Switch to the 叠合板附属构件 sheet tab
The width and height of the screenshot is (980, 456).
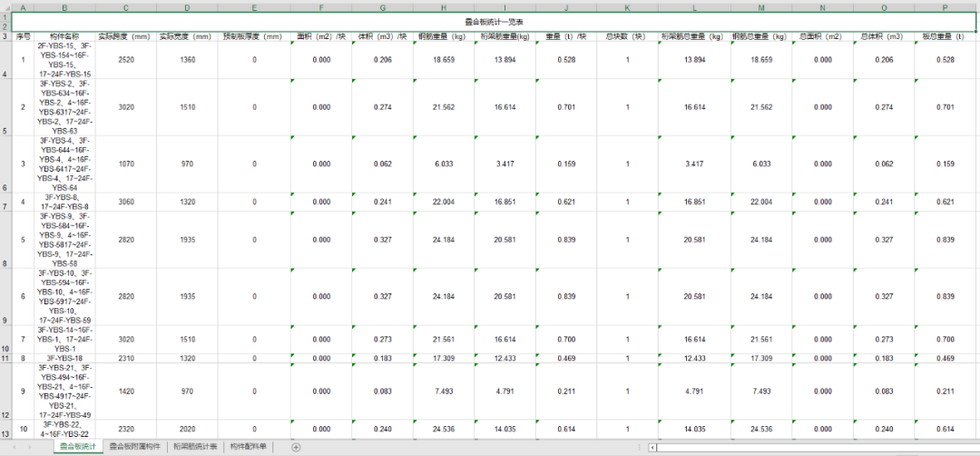coord(134,447)
